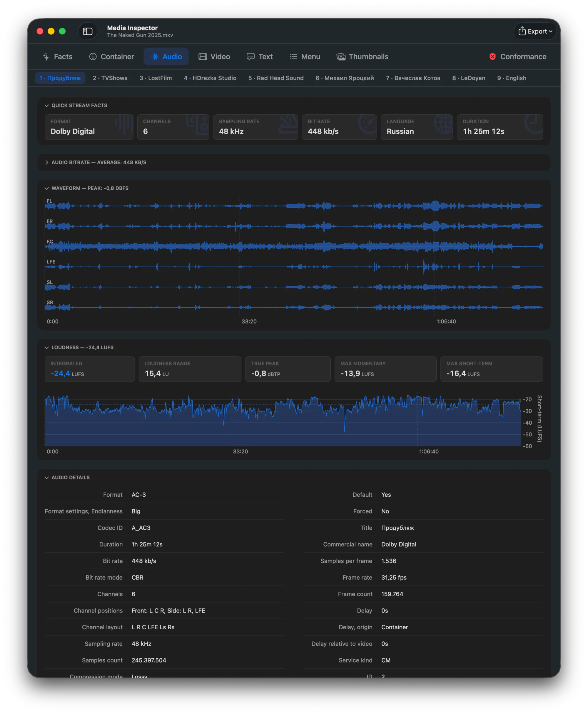Click the short-term loudness graph

pos(283,419)
